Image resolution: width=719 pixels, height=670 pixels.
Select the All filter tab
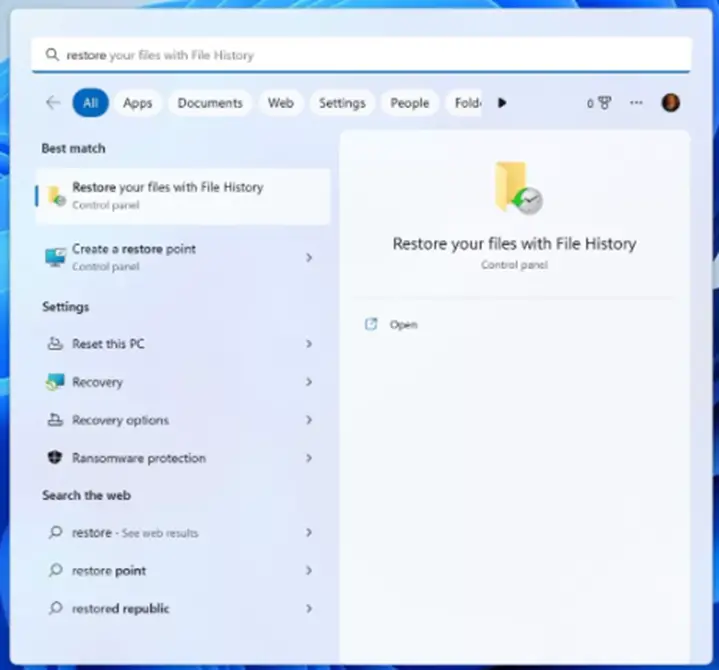point(90,102)
